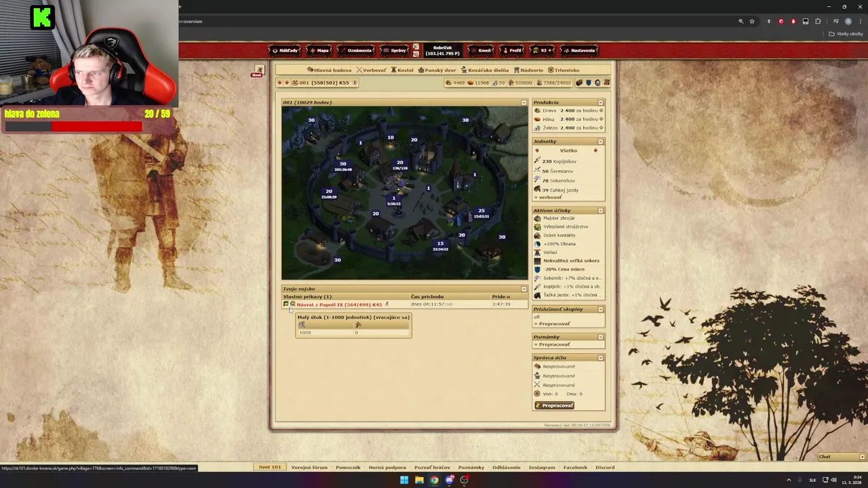Collapse the Jednotky panel
Image resolution: width=868 pixels, height=488 pixels.
600,142
